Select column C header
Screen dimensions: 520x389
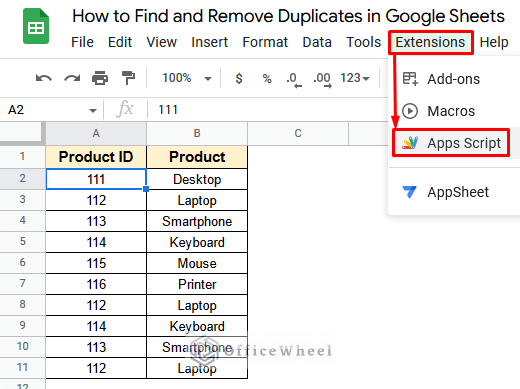coord(298,133)
